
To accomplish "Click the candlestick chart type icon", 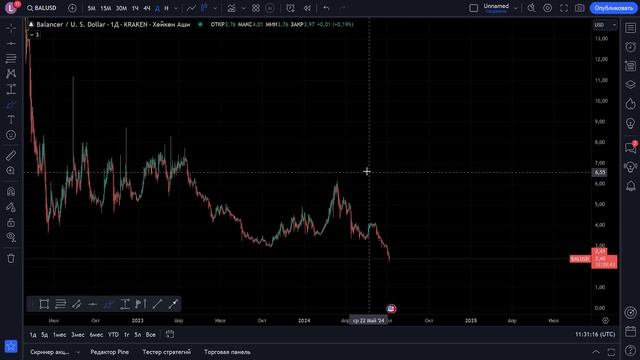I will pyautogui.click(x=204, y=8).
